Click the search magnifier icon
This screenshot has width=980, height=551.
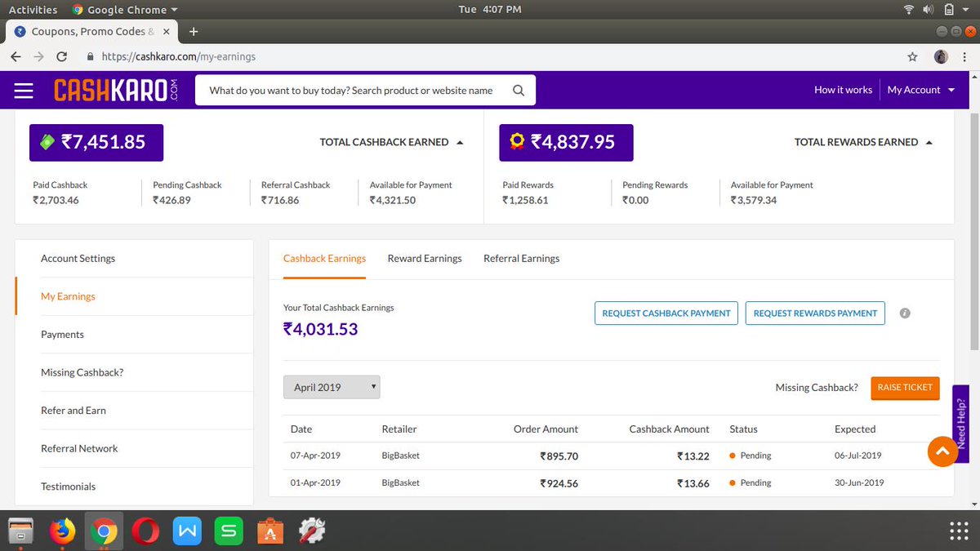pyautogui.click(x=519, y=90)
